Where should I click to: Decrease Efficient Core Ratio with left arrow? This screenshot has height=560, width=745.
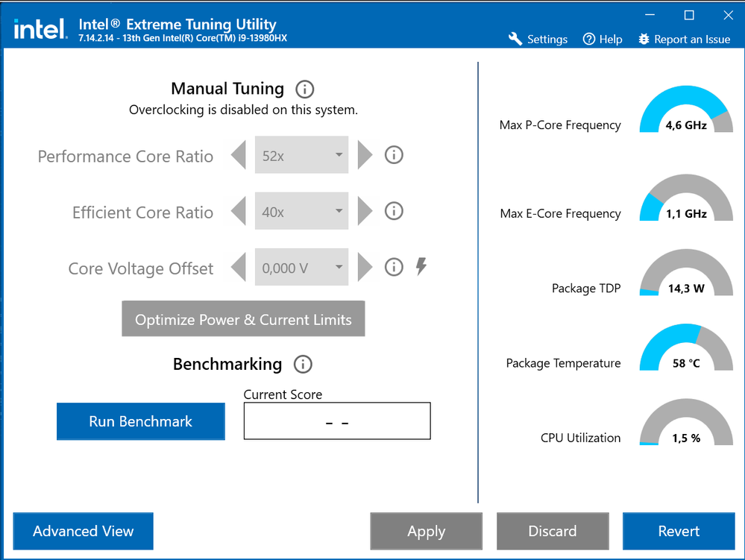(x=239, y=211)
